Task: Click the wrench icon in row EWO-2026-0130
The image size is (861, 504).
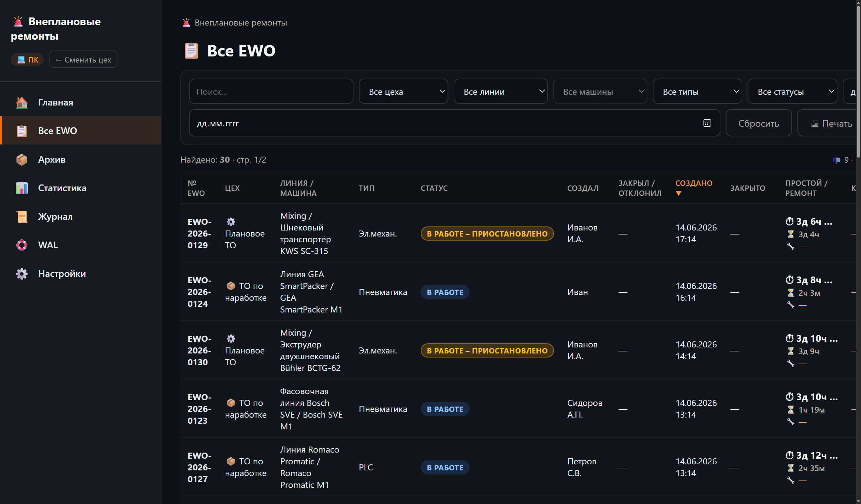Action: click(791, 364)
